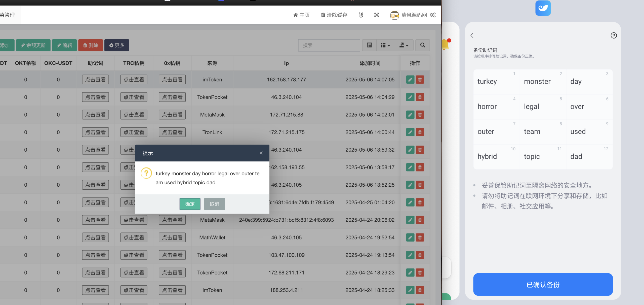The height and width of the screenshot is (305, 644).
Task: Select 清除缓存 in the top bar
Action: tap(334, 15)
